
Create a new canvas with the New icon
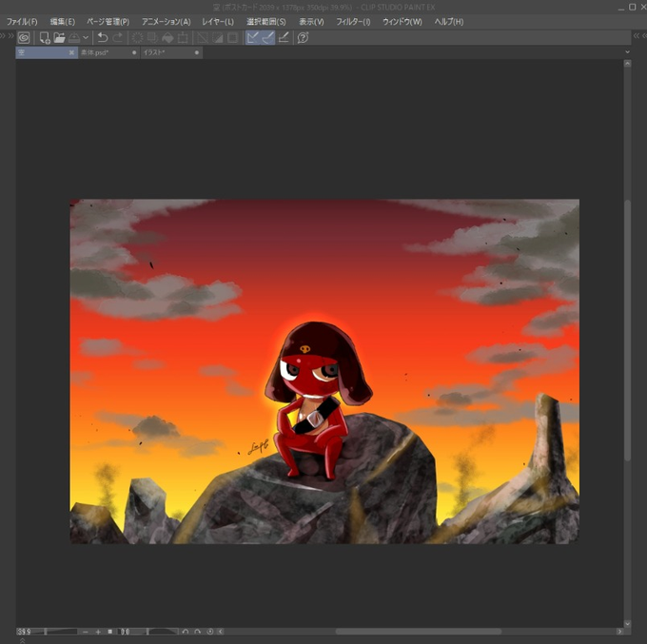pyautogui.click(x=45, y=38)
